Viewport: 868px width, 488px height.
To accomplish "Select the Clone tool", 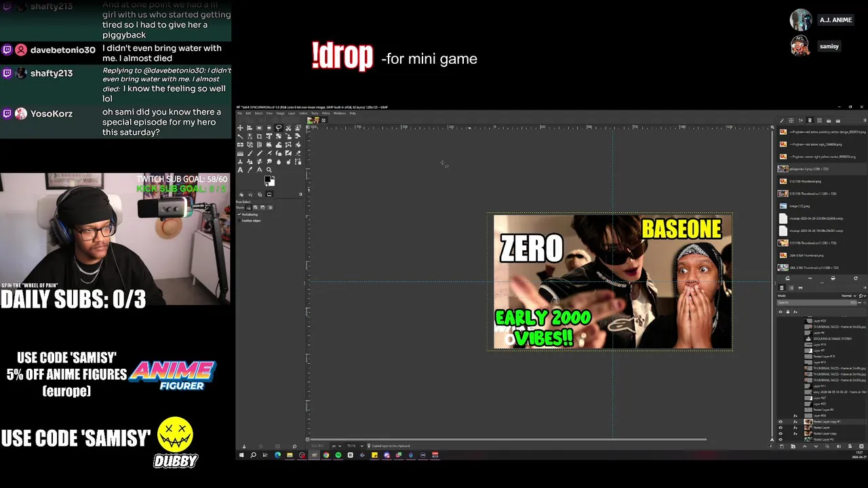I will point(240,161).
